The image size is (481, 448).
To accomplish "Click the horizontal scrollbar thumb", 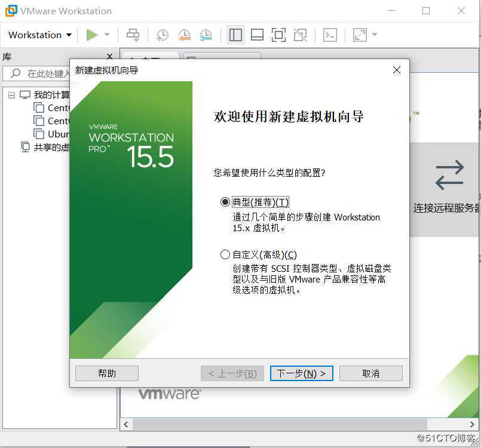I will click(280, 424).
